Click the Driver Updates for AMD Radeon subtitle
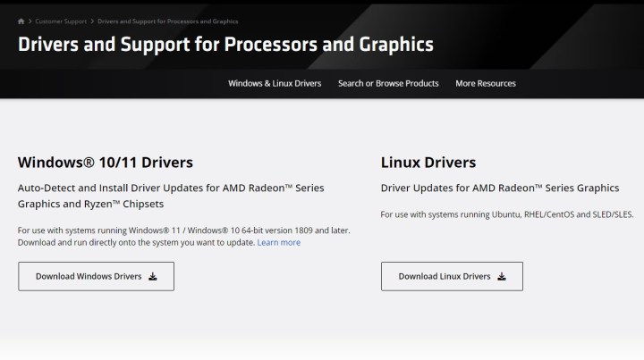This screenshot has height=360, width=644. pos(500,188)
